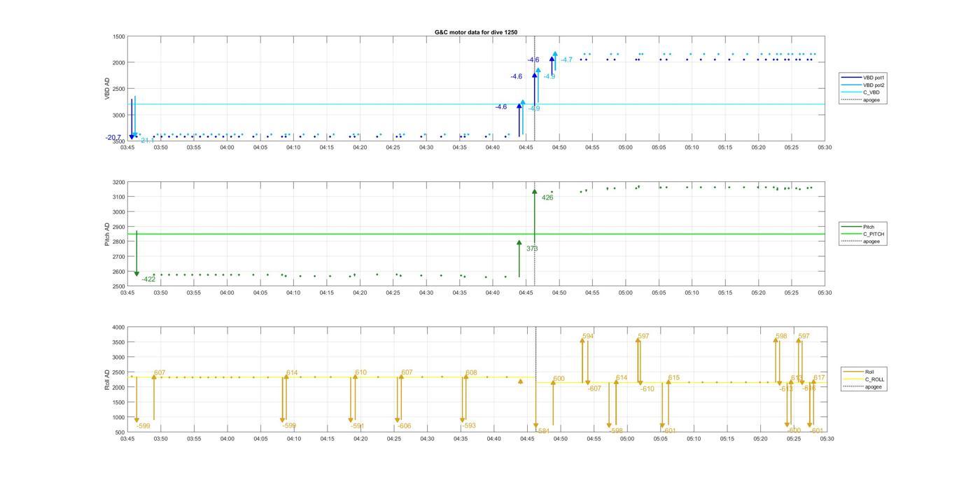Click the '600' roll annotation
The height and width of the screenshot is (485, 980).
point(559,379)
